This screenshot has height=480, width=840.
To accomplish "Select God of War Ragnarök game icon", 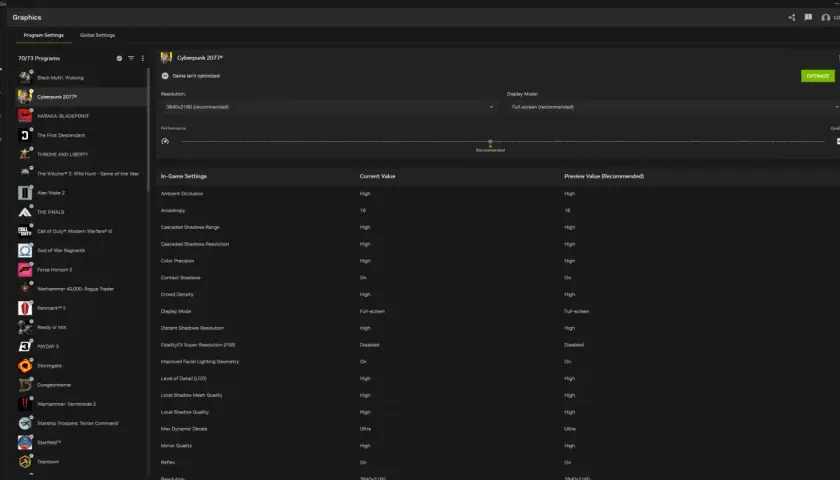I will (x=25, y=250).
